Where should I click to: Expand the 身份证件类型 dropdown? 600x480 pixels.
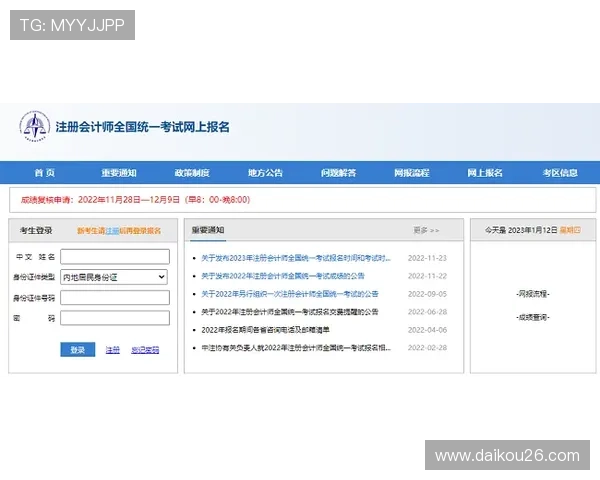click(x=114, y=277)
